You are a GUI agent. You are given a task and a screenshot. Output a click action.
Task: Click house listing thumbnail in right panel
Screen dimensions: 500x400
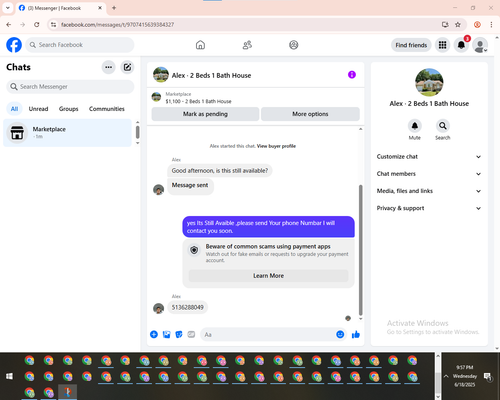point(429,82)
